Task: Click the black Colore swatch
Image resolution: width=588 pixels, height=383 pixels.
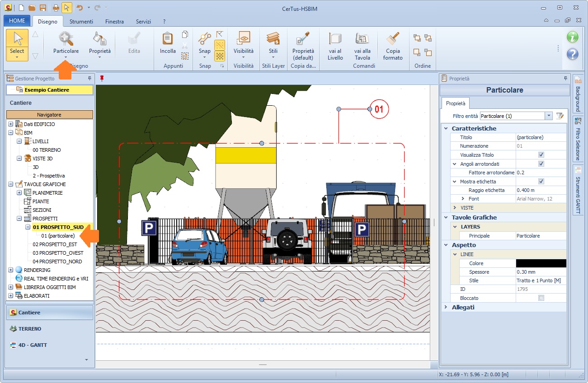Action: pyautogui.click(x=541, y=263)
